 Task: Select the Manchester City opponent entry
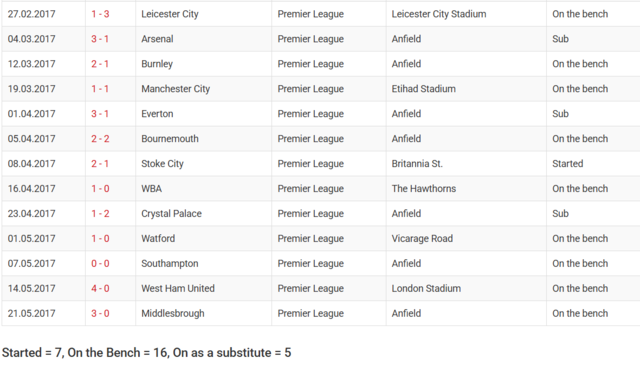pyautogui.click(x=176, y=89)
